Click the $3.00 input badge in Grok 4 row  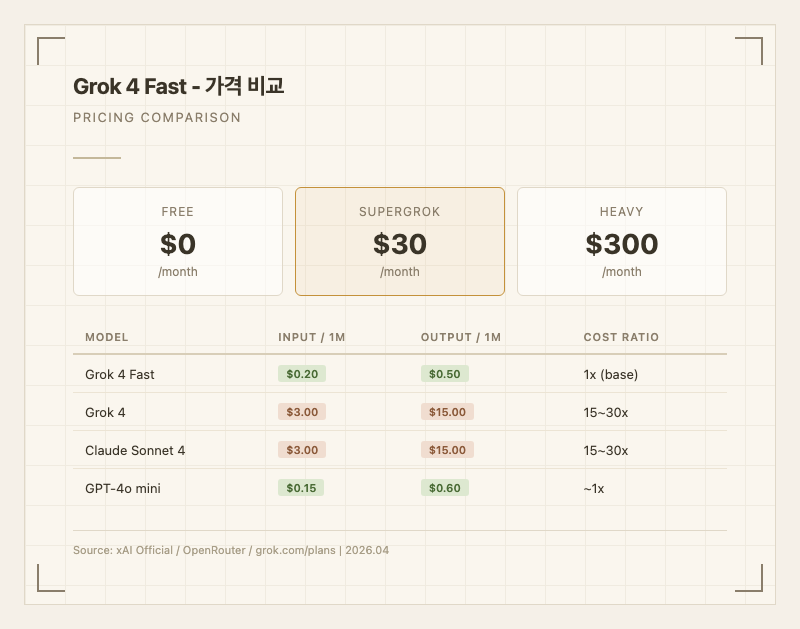302,412
